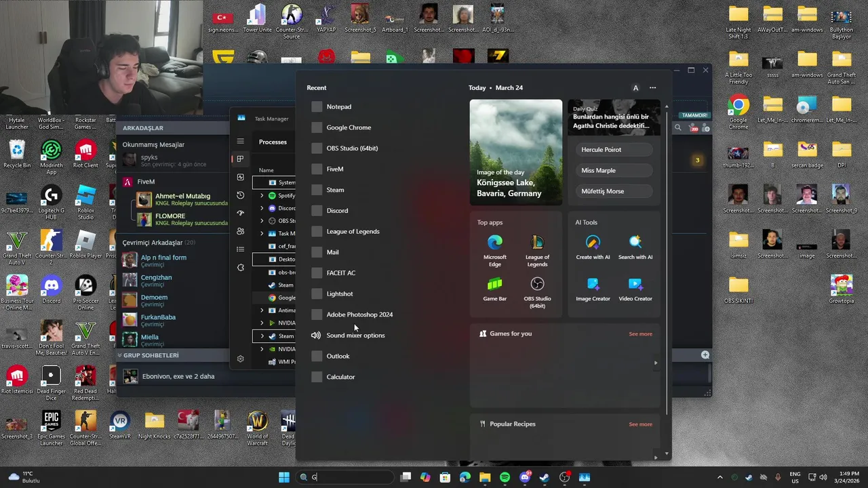Open account A icon in search panel
Viewport: 868px width, 488px height.
pyautogui.click(x=635, y=87)
